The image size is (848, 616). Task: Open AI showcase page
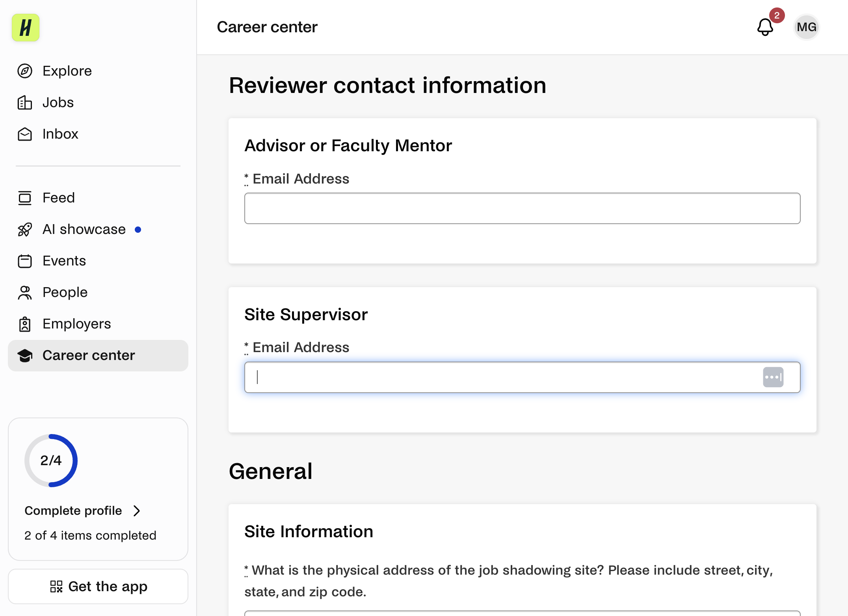click(x=98, y=229)
